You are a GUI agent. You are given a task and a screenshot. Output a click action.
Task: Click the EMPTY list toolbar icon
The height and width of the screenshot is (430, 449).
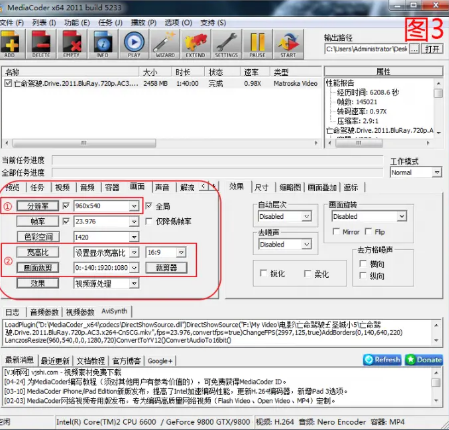point(72,44)
